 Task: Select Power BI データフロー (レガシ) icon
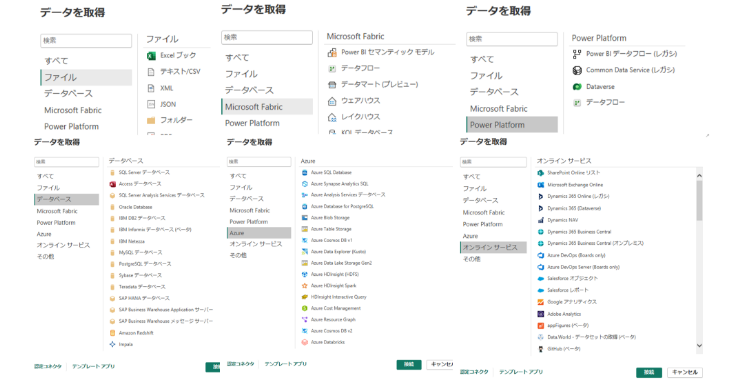click(577, 54)
